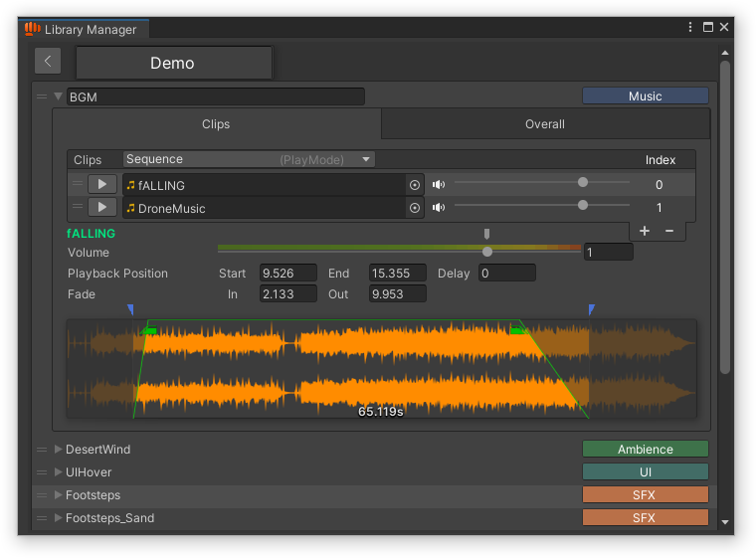Viewport: 756px width, 558px height.
Task: Click the master Volume slider handle
Action: pyautogui.click(x=487, y=252)
